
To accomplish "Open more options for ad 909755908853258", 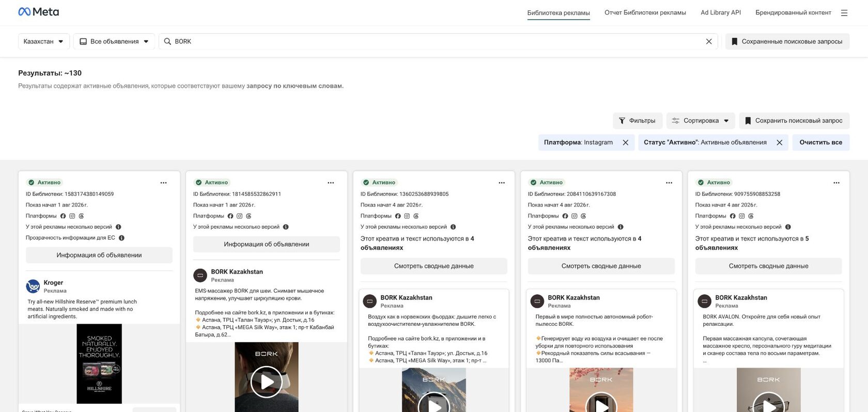I will (x=836, y=183).
